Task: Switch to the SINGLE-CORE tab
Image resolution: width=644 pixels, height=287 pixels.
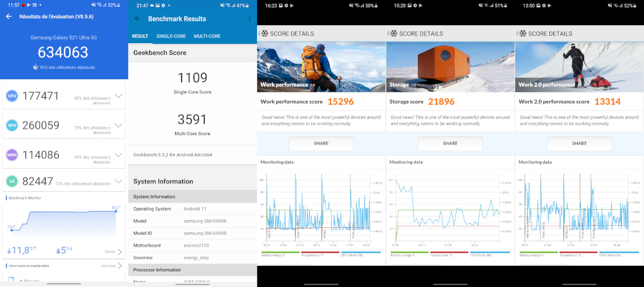Action: (x=171, y=36)
